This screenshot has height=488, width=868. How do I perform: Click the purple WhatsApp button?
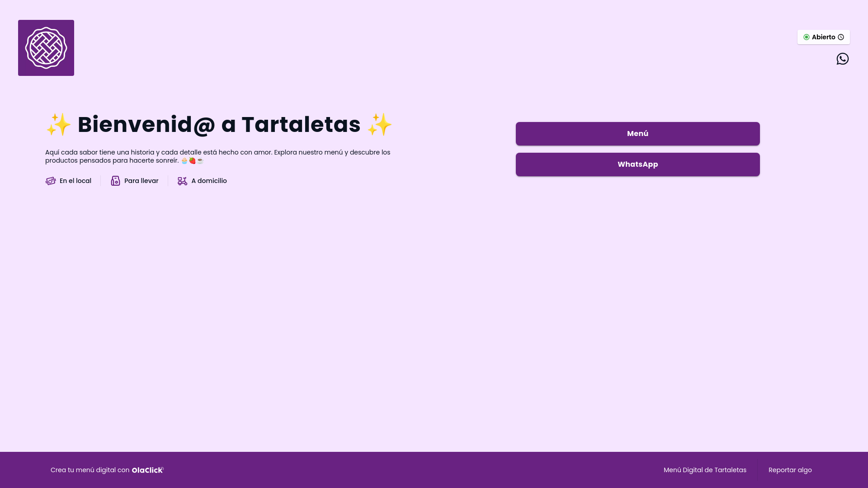pos(637,164)
